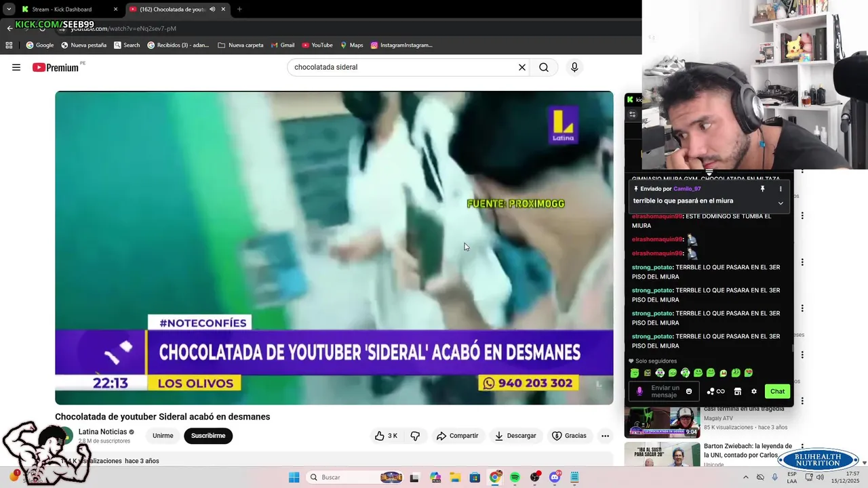Open the Recibidos (3) bookmark
The image size is (868, 488).
[178, 45]
